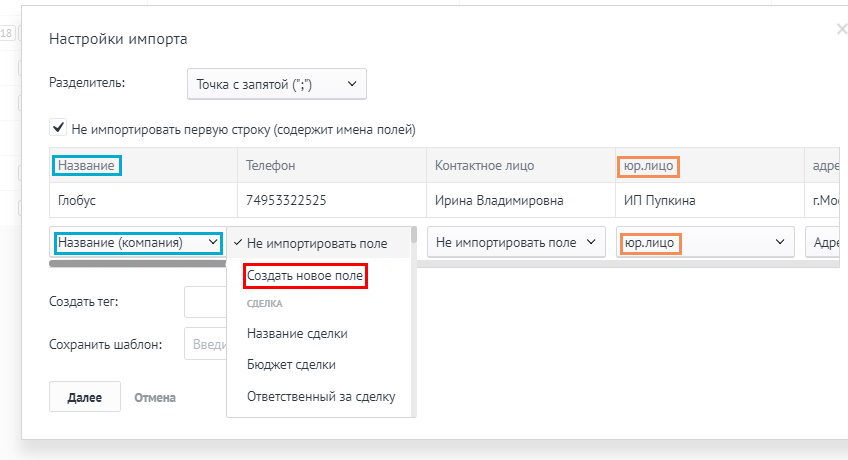Choose Создать новое поле from list
Viewport: 848px width, 460px height.
[306, 275]
